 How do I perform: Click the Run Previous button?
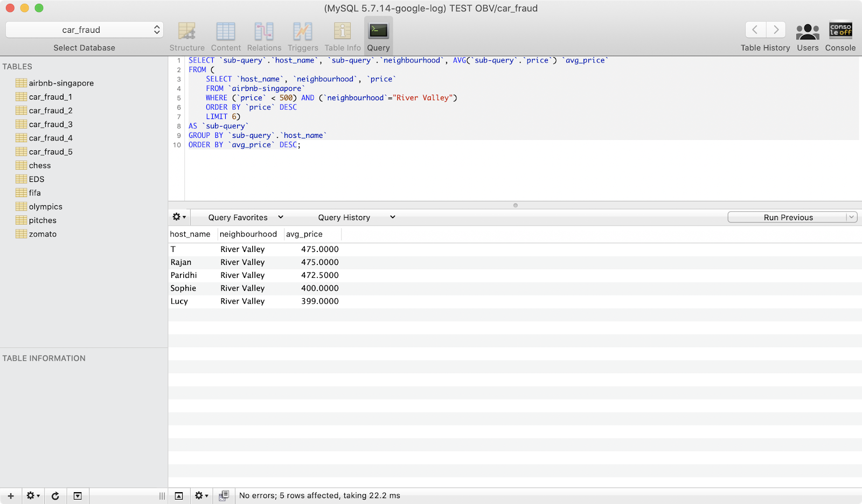(x=788, y=218)
